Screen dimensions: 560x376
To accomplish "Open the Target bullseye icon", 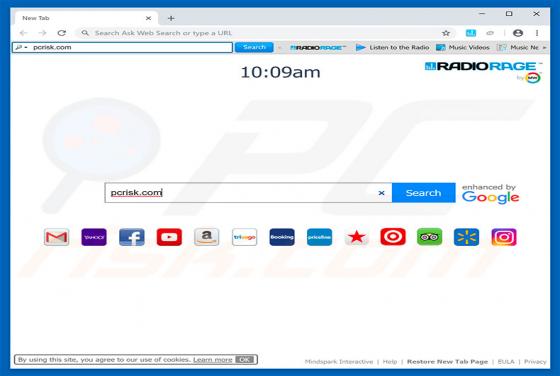I will (x=393, y=237).
